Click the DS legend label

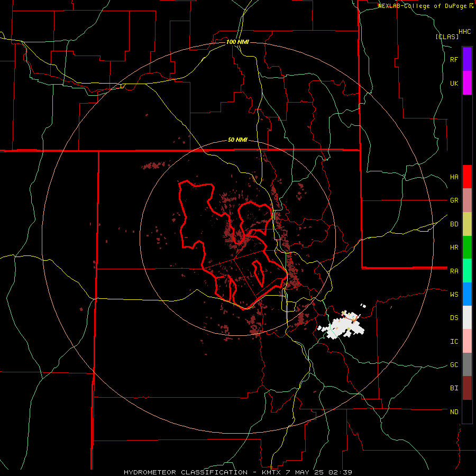[x=454, y=318]
